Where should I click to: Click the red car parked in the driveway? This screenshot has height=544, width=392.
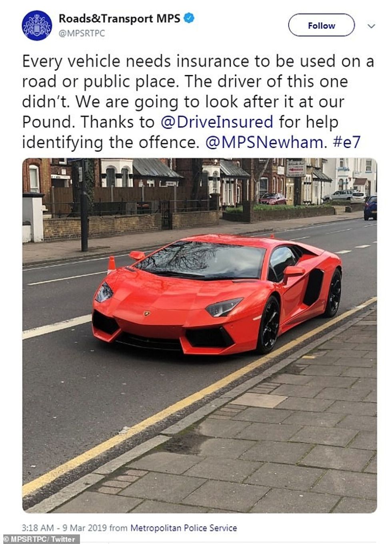pos(273,199)
